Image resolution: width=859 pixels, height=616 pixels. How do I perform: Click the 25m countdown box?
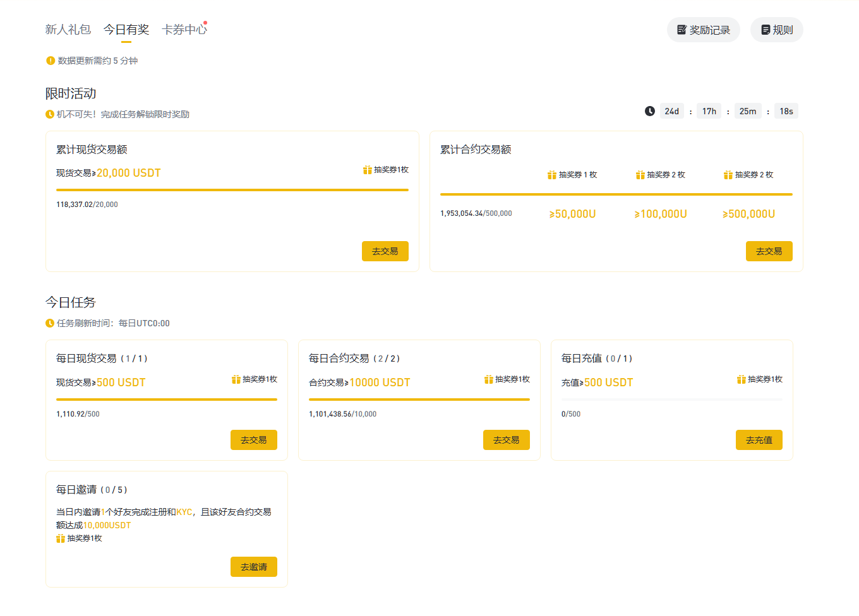point(748,111)
